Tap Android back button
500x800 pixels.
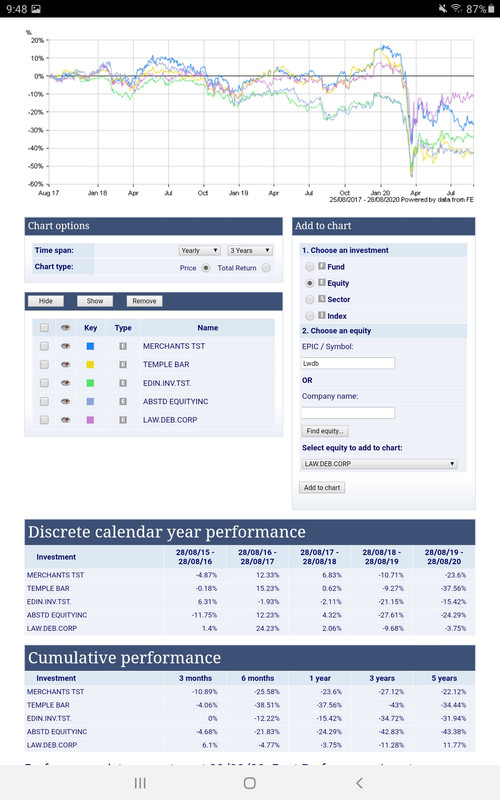pyautogui.click(x=359, y=783)
